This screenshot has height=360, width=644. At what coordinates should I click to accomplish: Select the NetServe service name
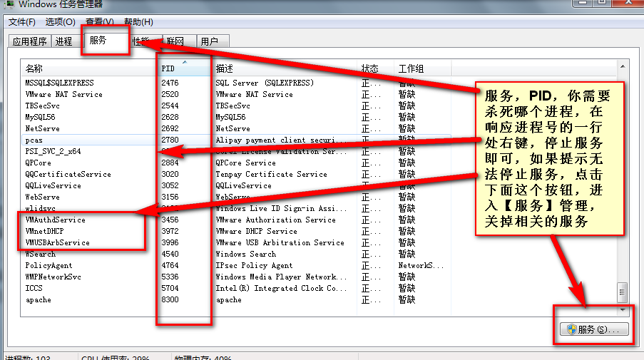point(42,128)
